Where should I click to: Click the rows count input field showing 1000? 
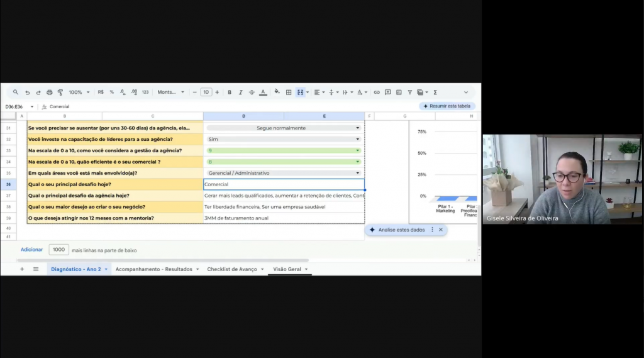click(58, 250)
